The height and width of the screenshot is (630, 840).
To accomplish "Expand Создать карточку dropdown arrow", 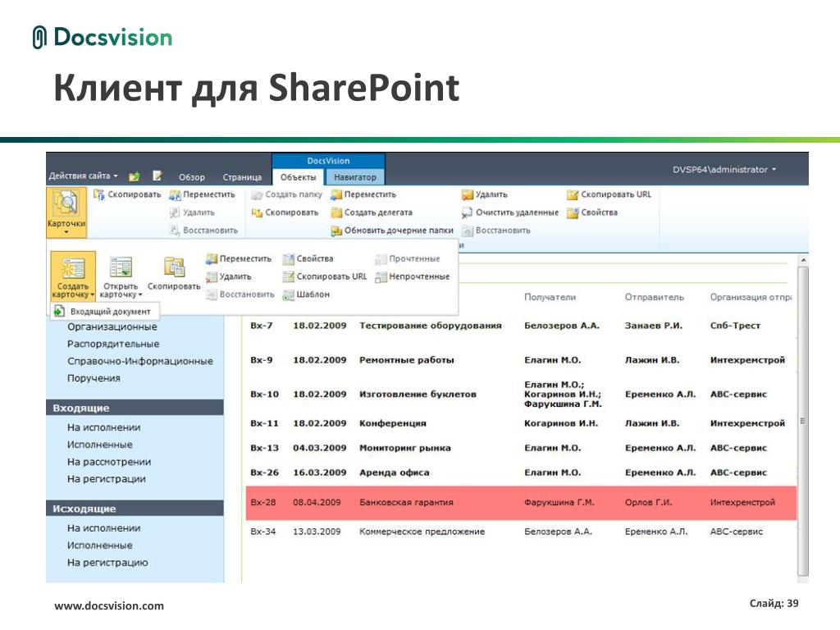I will click(x=92, y=294).
